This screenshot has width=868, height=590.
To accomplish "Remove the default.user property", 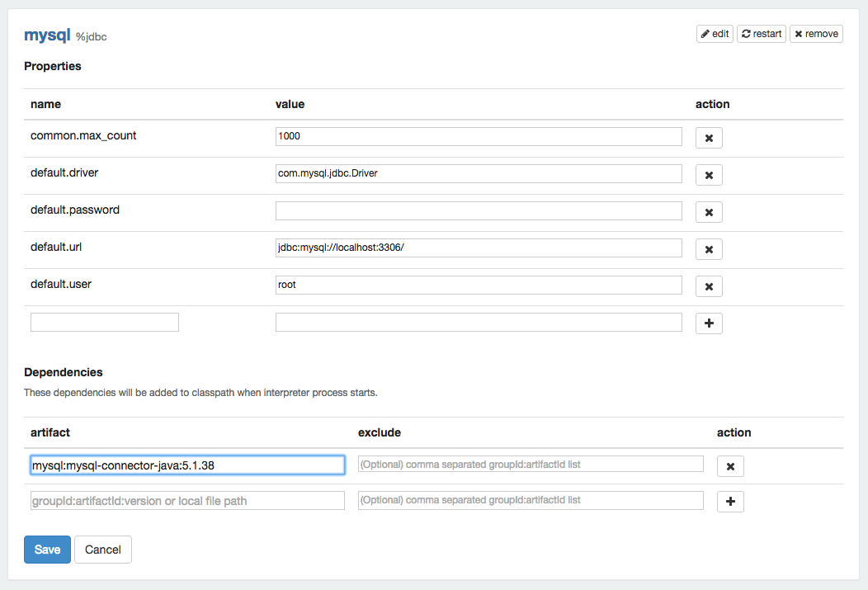I will 709,286.
